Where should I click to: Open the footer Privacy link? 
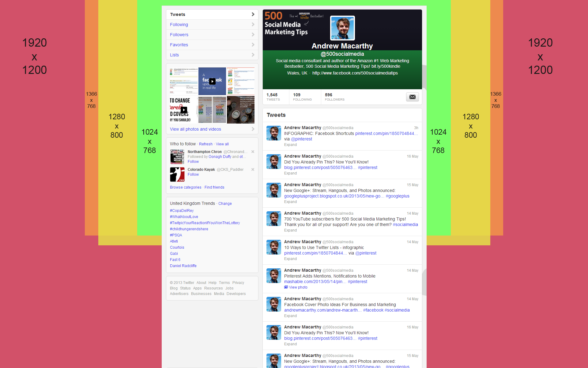point(238,283)
